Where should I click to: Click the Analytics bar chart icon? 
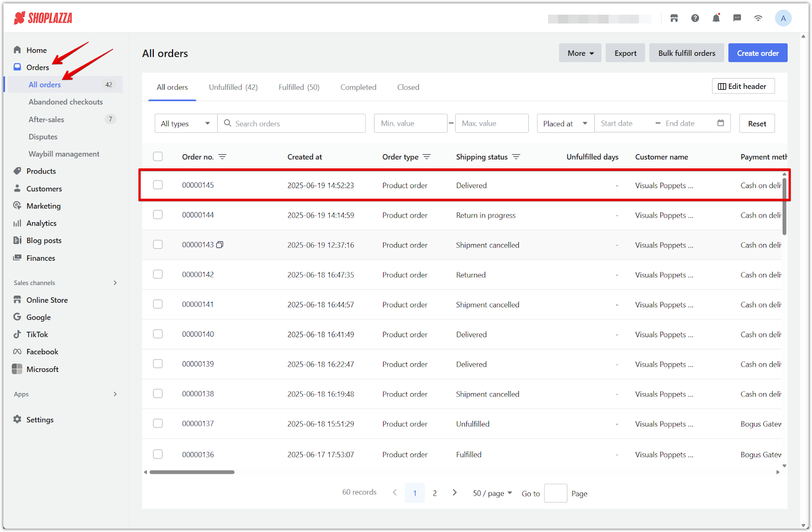click(17, 223)
